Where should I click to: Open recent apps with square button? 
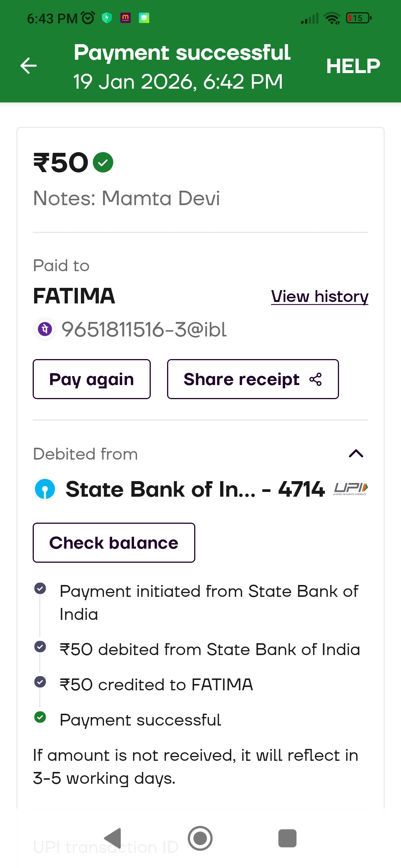pos(287,838)
